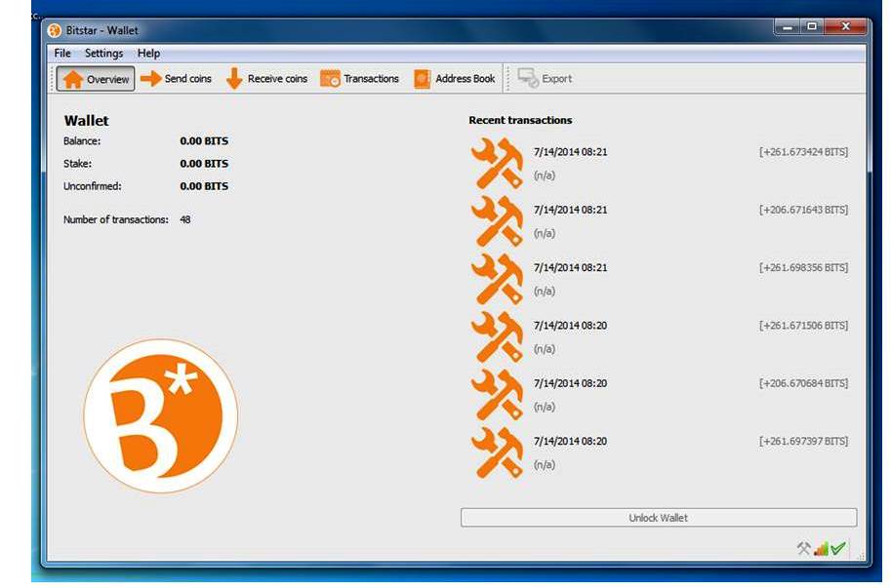Screen dimensions: 891x588
Task: Click the Export toolbar button
Action: (546, 78)
